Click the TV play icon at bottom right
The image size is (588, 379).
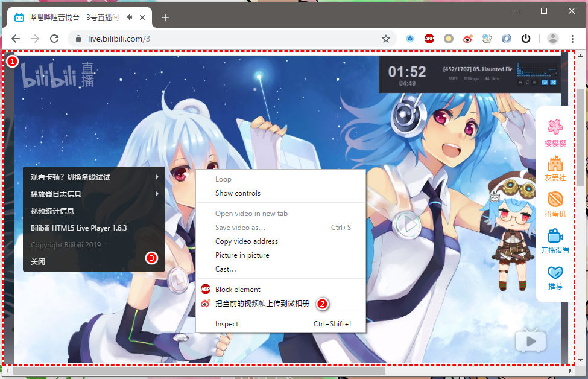531,340
